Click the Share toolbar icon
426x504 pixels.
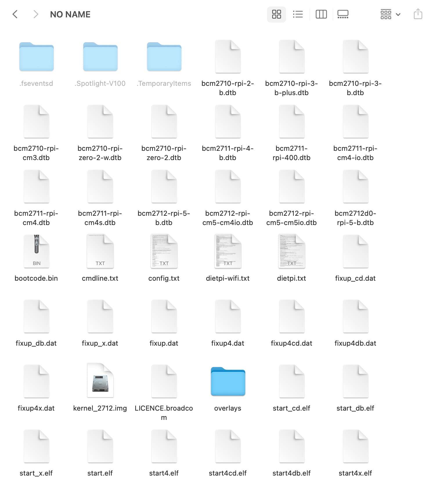coord(418,14)
